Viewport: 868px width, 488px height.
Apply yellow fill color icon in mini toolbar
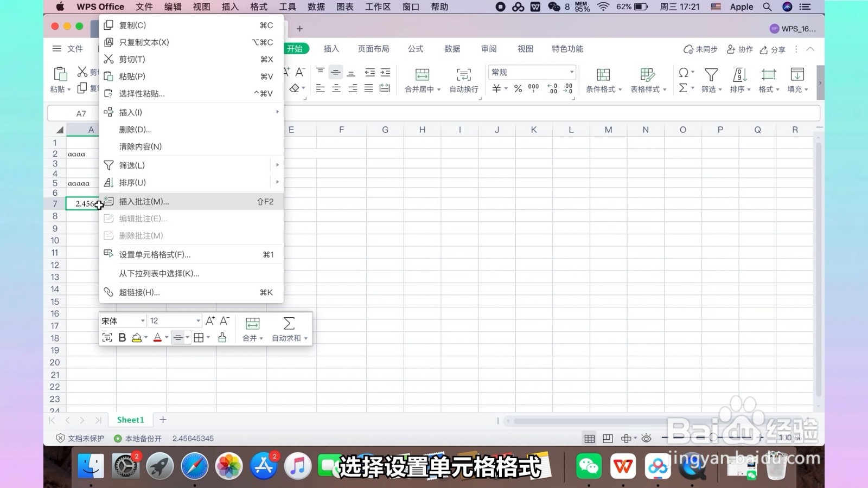click(x=137, y=337)
